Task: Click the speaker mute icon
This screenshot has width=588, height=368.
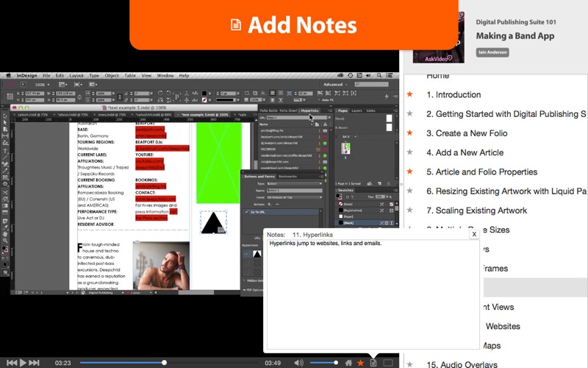Action: [299, 362]
